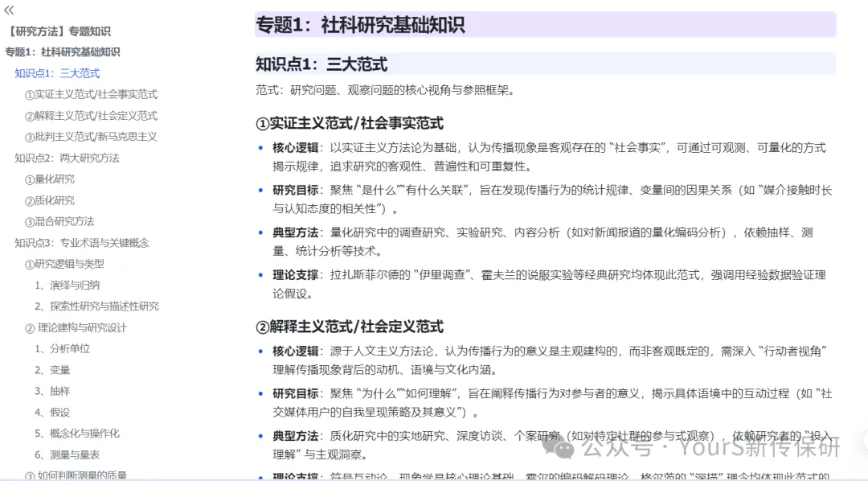Jump to ②质化研究 outline item

(x=50, y=200)
